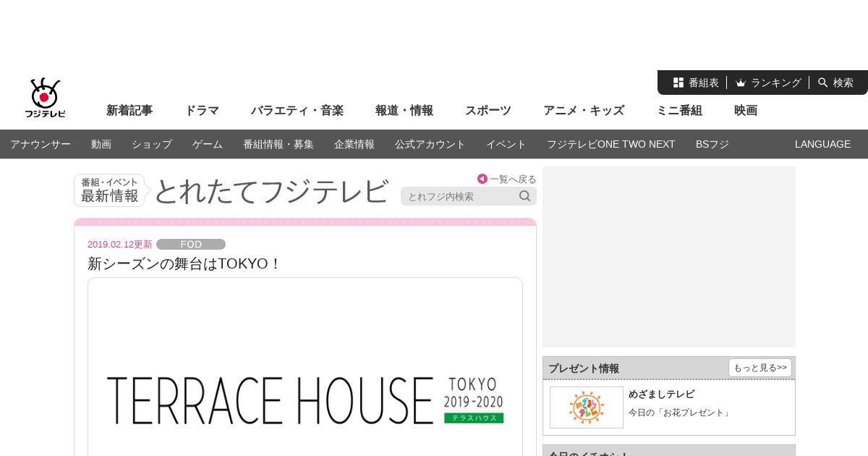
Task: Click the pink back-arrow icon
Action: click(x=482, y=179)
